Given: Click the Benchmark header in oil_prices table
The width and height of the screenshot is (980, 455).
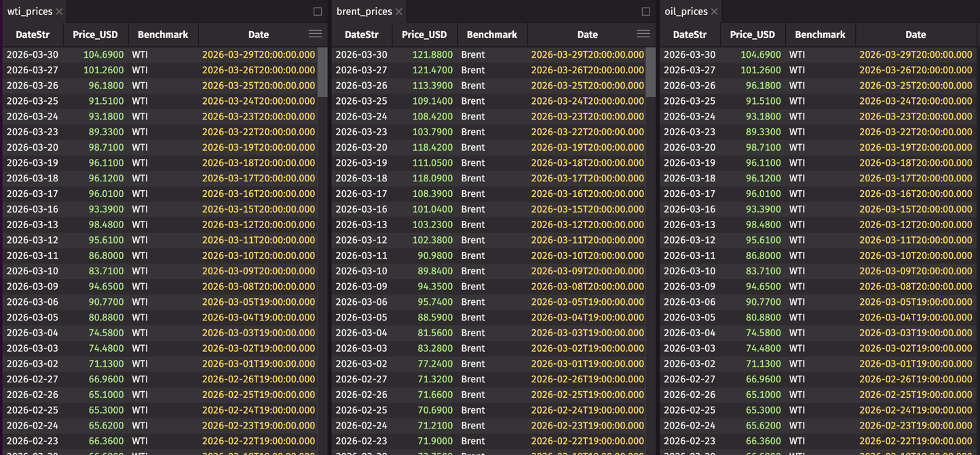Looking at the screenshot, I should [x=820, y=35].
